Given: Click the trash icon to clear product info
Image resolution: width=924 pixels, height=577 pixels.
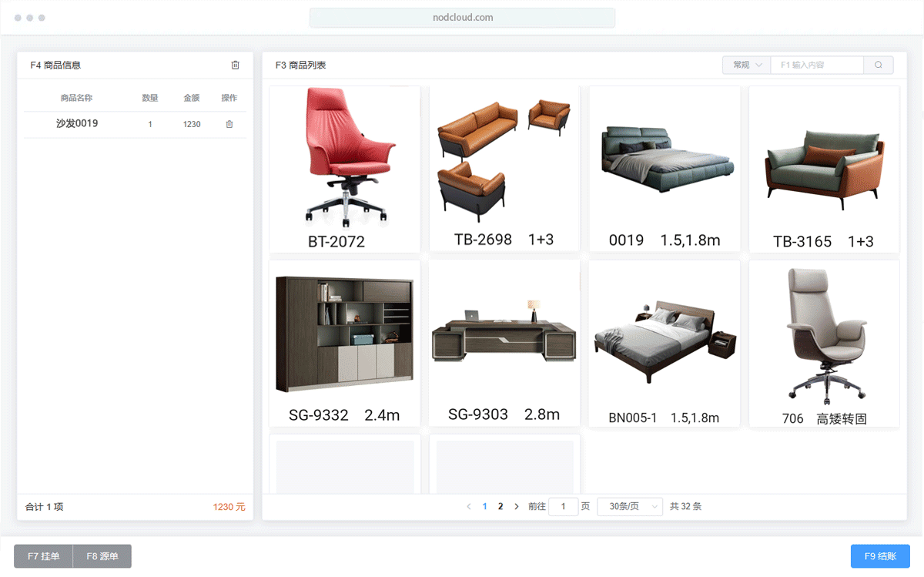Looking at the screenshot, I should coord(235,65).
